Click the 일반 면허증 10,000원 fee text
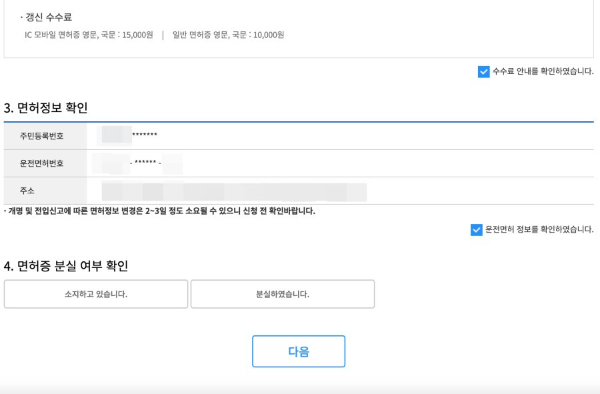Image resolution: width=600 pixels, height=394 pixels. [228, 35]
